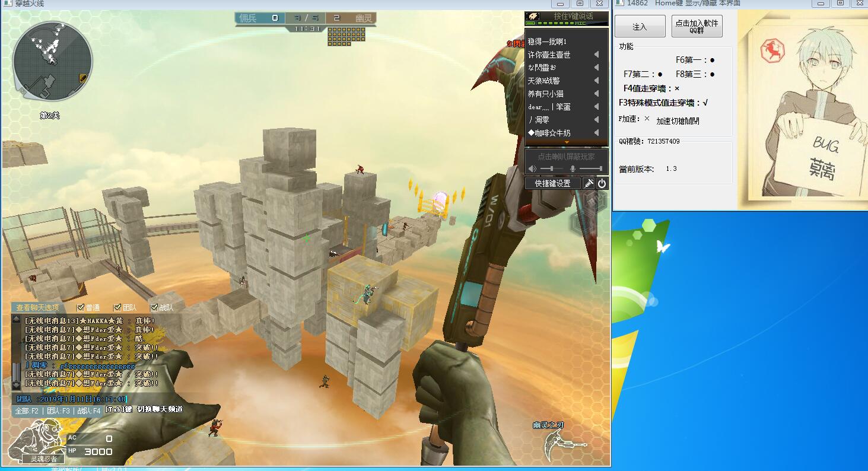Toggle the 普通 chat checkbox
The image size is (868, 471).
tap(81, 307)
